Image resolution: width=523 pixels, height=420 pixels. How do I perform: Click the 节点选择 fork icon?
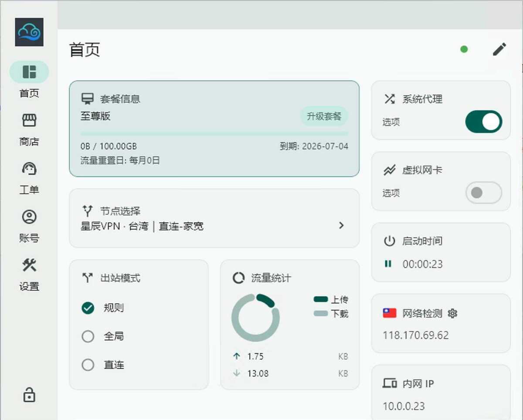pyautogui.click(x=88, y=211)
